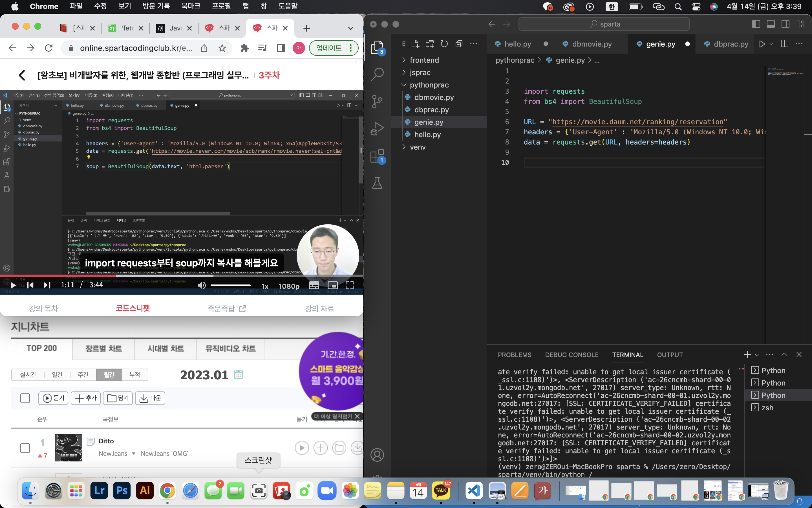The height and width of the screenshot is (508, 812).
Task: Click the 업데이트 button in Chrome
Action: [334, 48]
